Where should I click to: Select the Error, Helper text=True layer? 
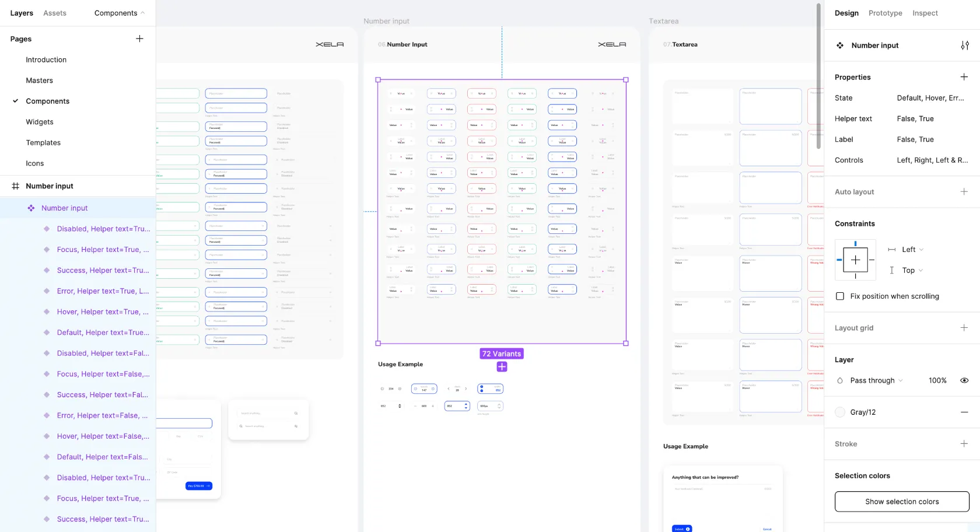103,291
